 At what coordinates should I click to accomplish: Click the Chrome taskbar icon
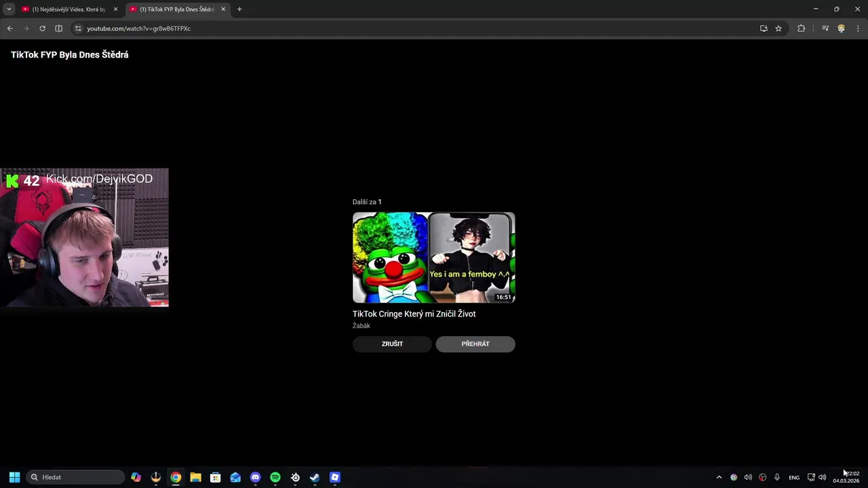coord(176,477)
